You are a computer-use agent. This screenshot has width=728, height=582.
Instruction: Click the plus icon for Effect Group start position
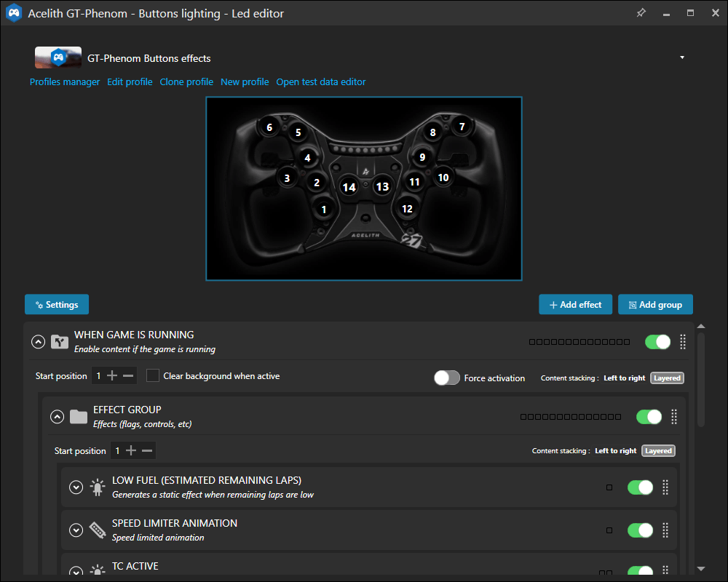point(131,451)
